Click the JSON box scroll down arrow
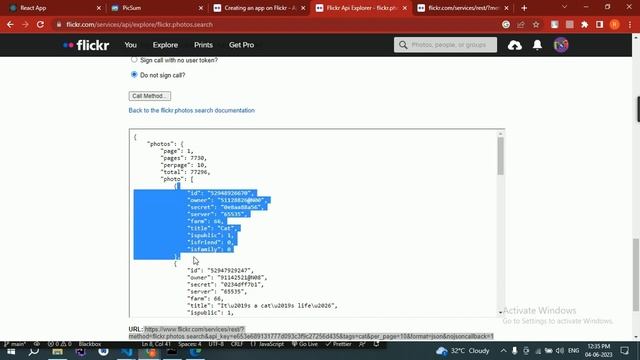The height and width of the screenshot is (360, 640). 500,313
